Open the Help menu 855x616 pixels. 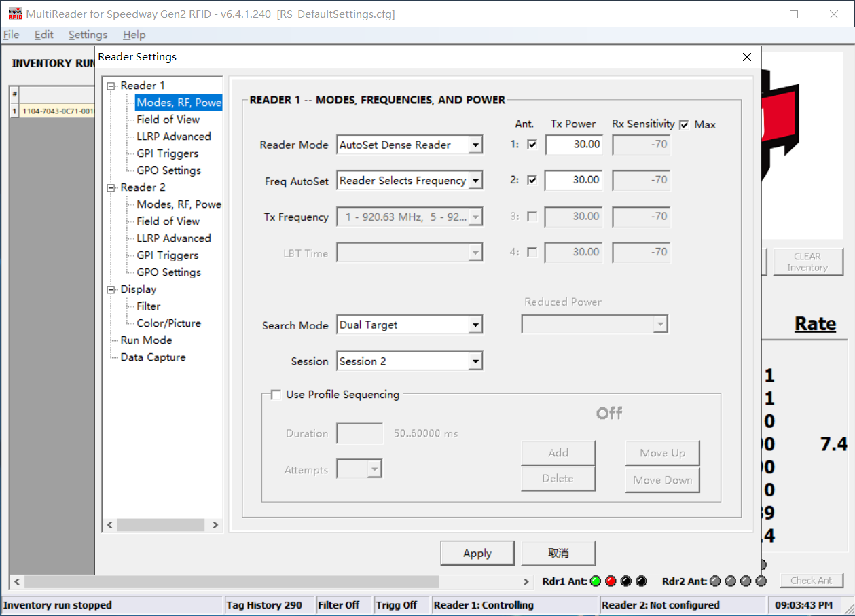point(134,35)
